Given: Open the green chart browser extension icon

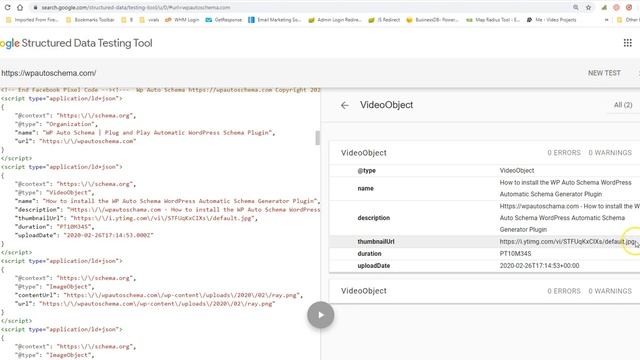Looking at the screenshot, I should coord(604,7).
